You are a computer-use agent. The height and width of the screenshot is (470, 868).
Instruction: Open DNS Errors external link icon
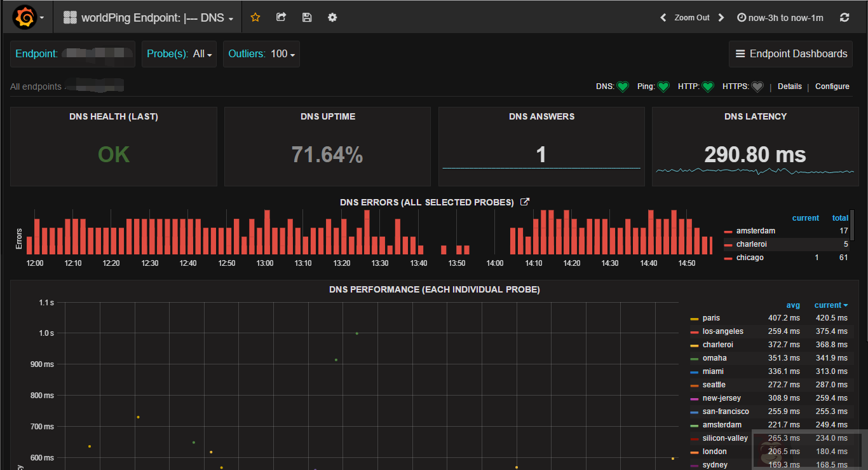[x=525, y=202]
